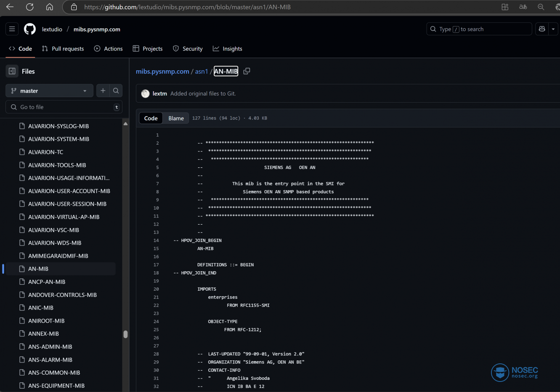The image size is (560, 392).
Task: Click the file tree scrollbar thumb
Action: (x=125, y=334)
